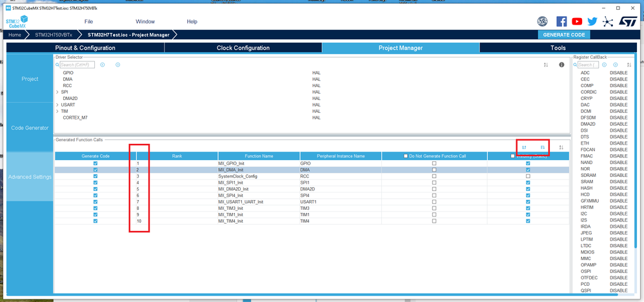The image size is (644, 302).
Task: Open the ADC callback DISABLE dropdown
Action: (619, 73)
